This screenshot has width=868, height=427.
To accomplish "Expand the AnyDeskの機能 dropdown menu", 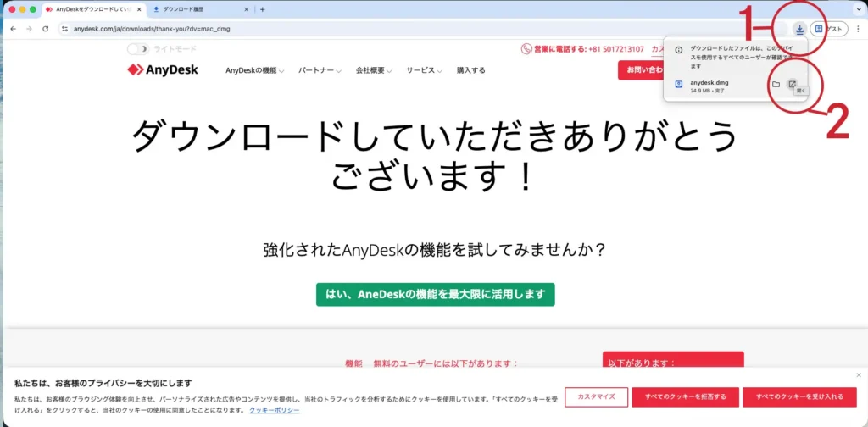I will (254, 70).
